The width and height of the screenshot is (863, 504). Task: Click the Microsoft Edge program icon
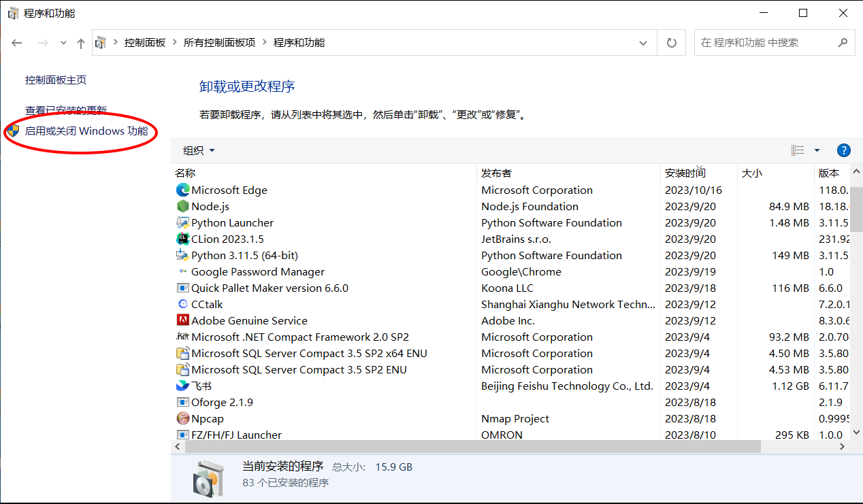pos(182,190)
